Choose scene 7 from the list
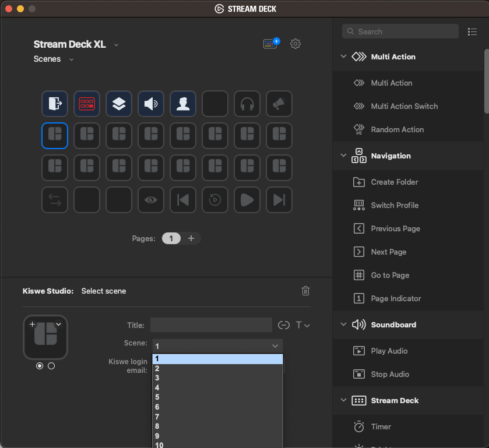This screenshot has height=448, width=489. (217, 417)
